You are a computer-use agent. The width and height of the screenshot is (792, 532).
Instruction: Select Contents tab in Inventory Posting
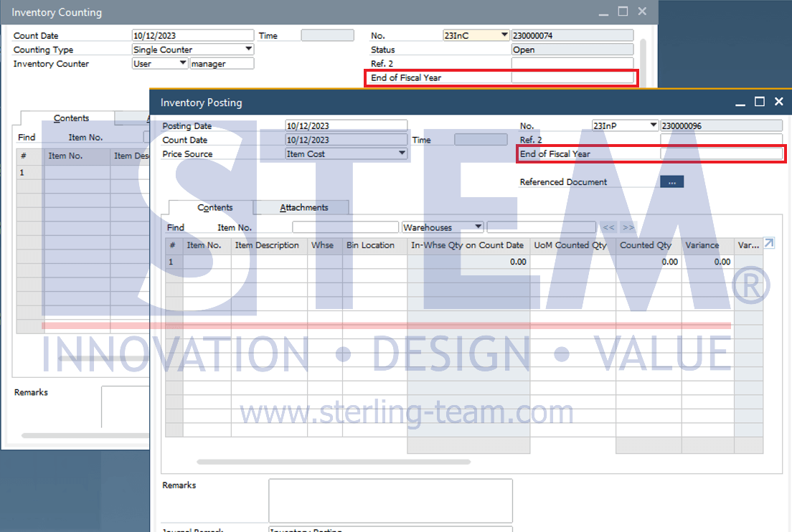click(214, 207)
